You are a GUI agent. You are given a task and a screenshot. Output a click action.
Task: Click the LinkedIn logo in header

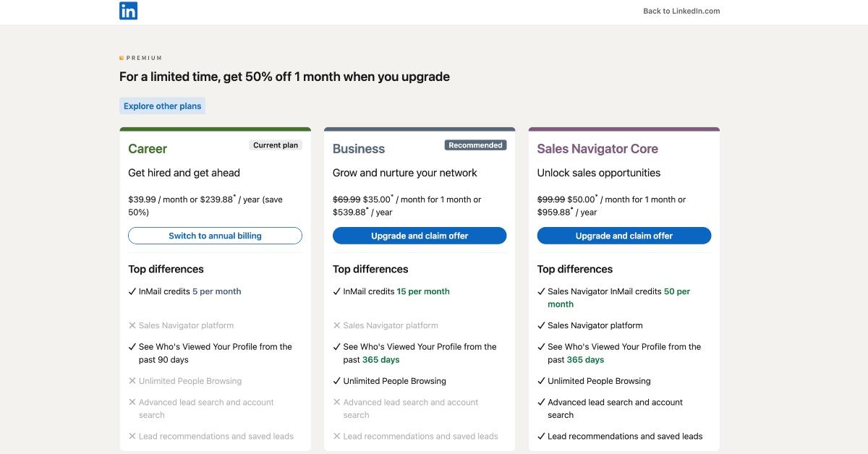[x=128, y=11]
